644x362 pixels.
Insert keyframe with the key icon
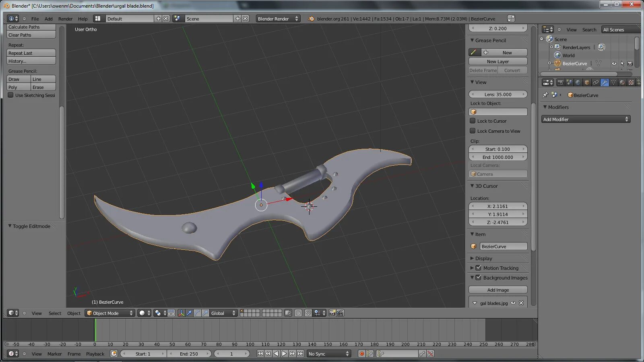422,354
